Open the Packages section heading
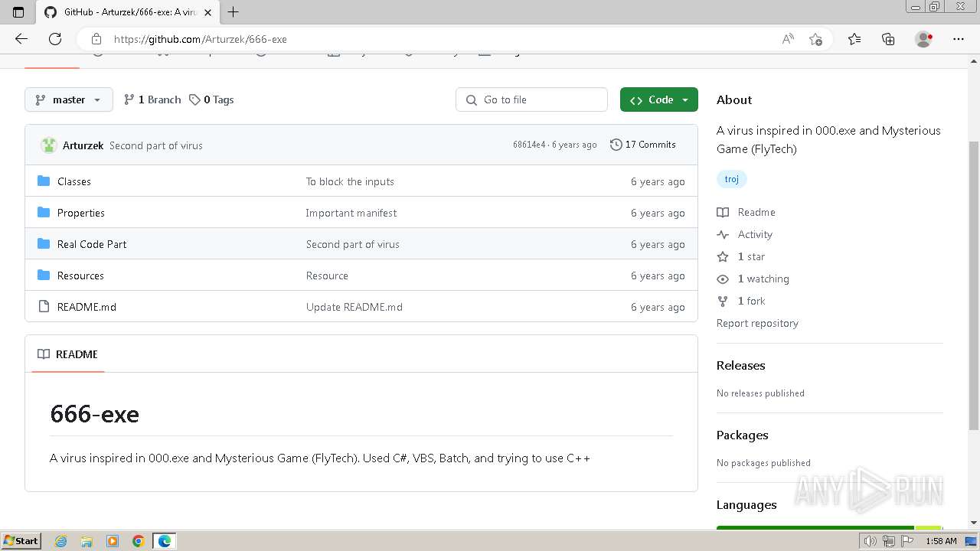 pos(743,435)
